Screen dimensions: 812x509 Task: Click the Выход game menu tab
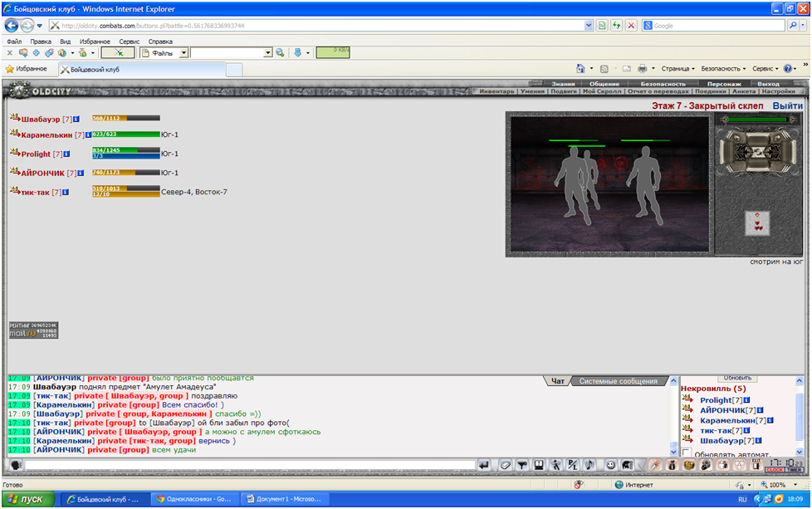point(768,84)
